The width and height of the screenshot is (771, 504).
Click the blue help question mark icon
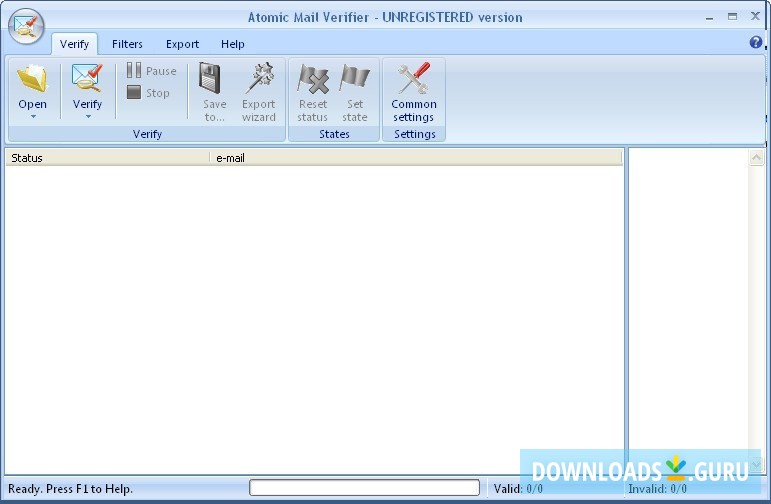(x=756, y=42)
